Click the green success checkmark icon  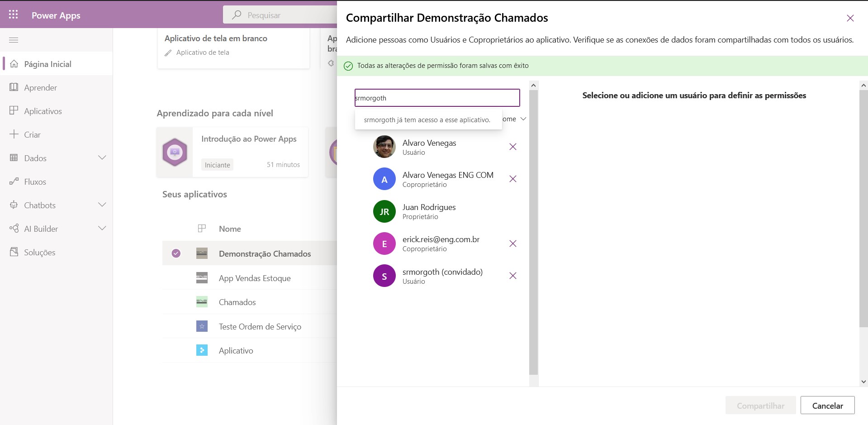coord(348,66)
